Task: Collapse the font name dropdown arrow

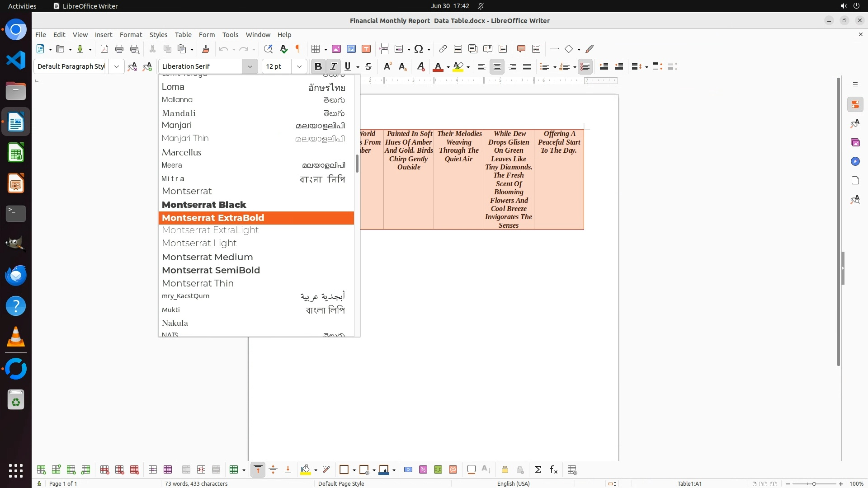Action: [250, 66]
